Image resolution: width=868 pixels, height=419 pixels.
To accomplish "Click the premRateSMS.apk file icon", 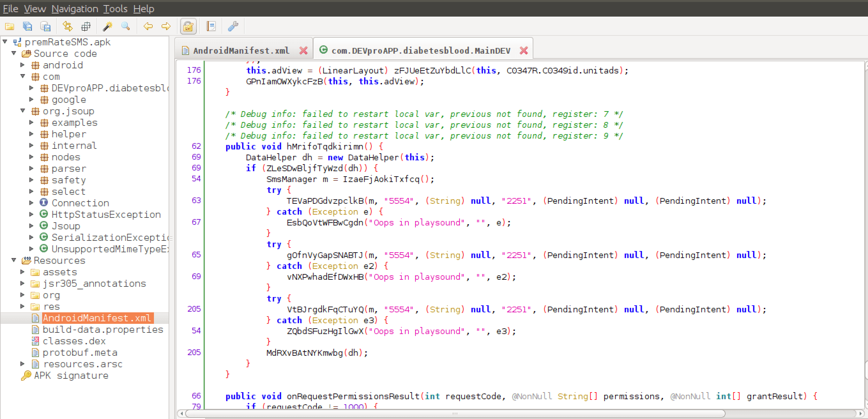I will click(x=18, y=42).
